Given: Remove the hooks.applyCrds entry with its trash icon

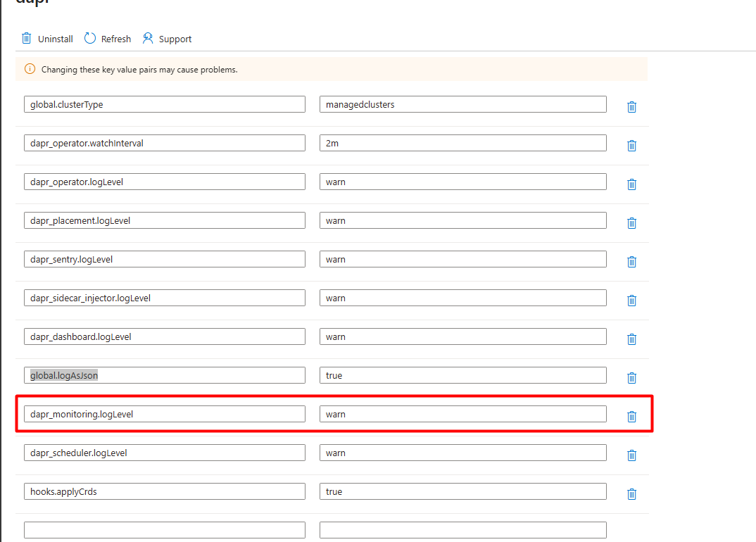Looking at the screenshot, I should pos(631,493).
